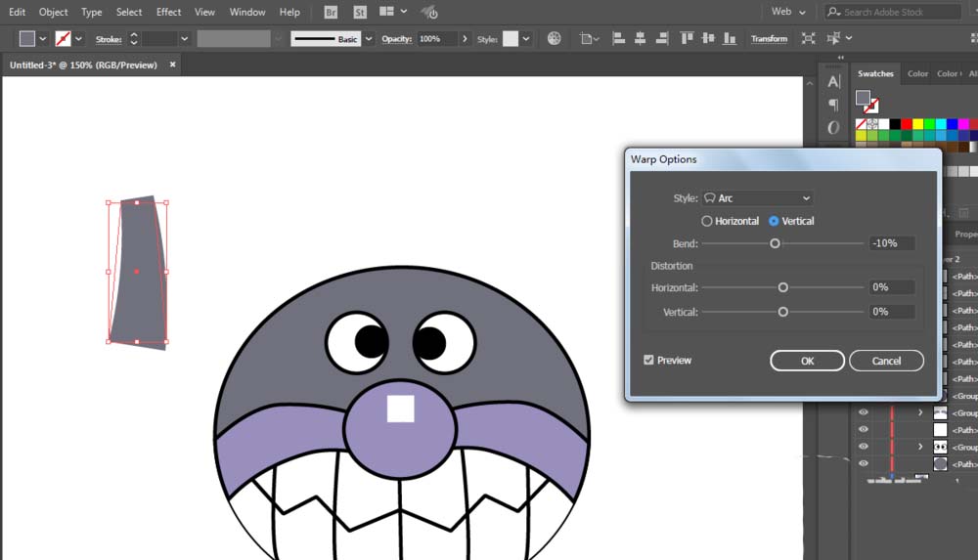The height and width of the screenshot is (560, 978).
Task: Click Vertical Align Top icon
Action: pos(687,39)
